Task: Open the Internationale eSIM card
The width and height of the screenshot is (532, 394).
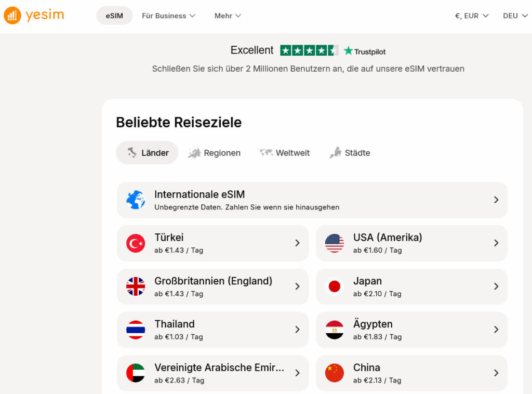Action: coord(312,200)
